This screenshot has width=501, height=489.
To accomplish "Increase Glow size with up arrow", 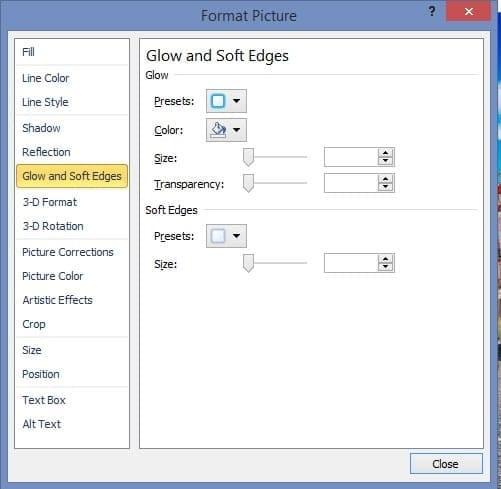I will click(x=386, y=153).
